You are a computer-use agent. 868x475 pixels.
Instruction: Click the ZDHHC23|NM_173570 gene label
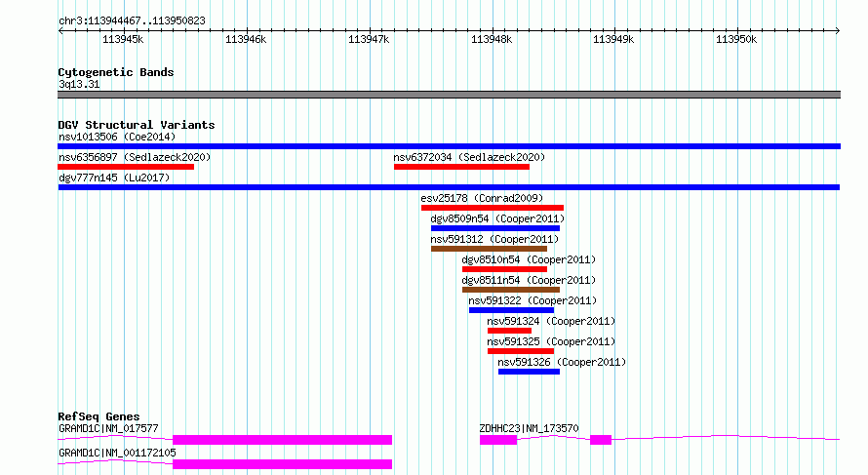[x=529, y=428]
